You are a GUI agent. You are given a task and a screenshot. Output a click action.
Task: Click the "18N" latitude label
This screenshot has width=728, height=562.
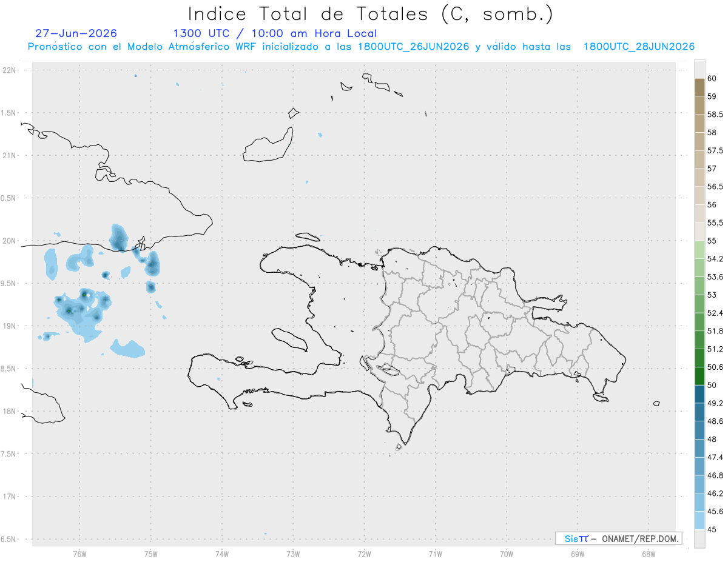pos(10,411)
